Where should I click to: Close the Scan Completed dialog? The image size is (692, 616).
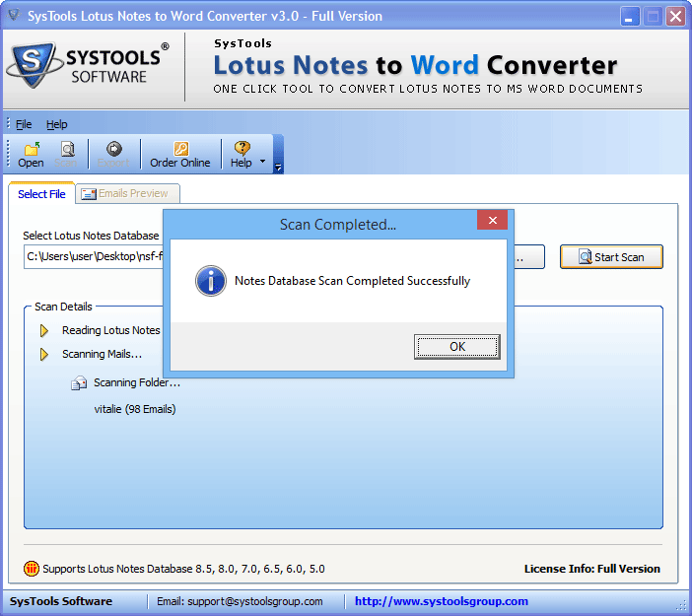pos(493,220)
